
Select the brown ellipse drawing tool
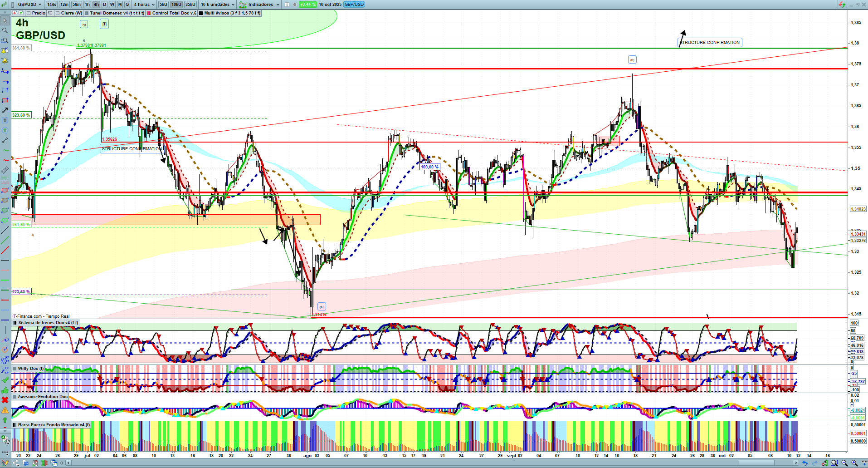(x=5, y=200)
